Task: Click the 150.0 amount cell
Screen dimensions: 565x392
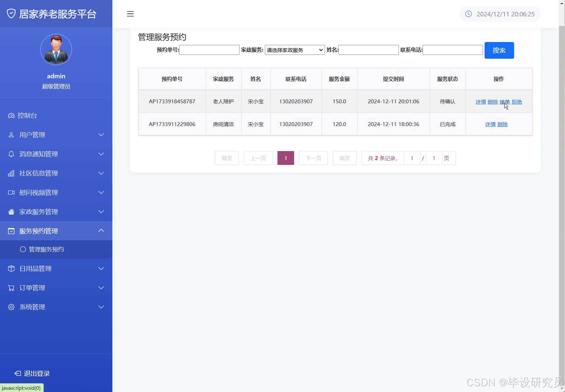Action: point(339,101)
